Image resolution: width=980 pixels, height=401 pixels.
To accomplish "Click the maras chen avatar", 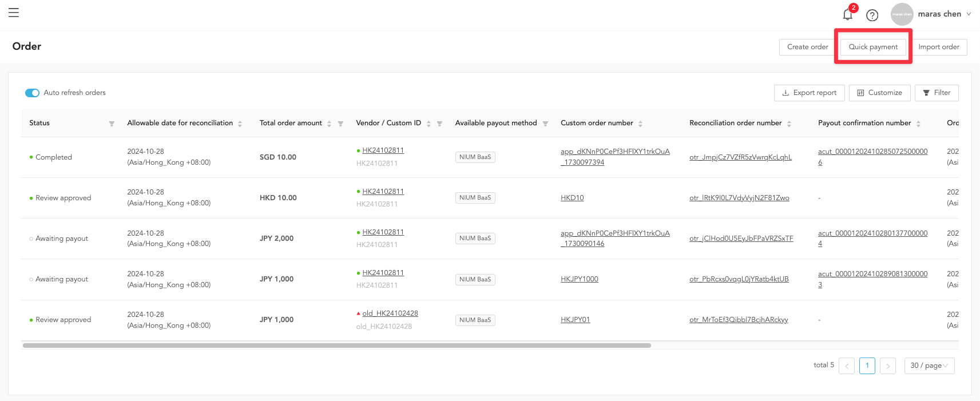I will 902,14.
